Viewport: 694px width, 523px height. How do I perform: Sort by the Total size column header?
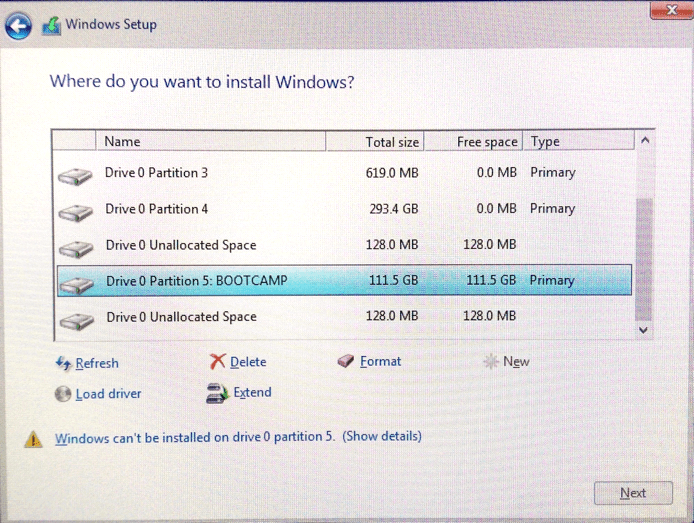pos(375,142)
